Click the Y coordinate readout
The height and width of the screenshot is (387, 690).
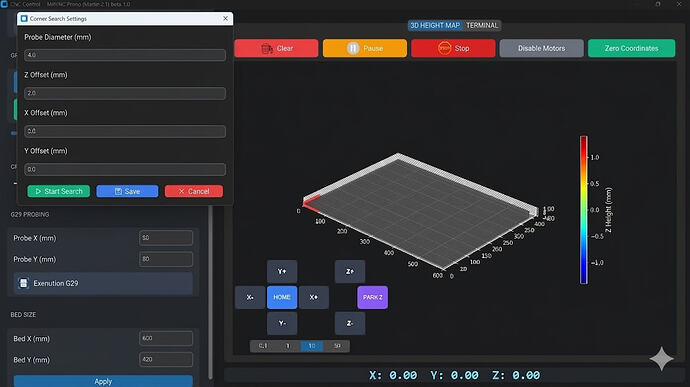(x=454, y=375)
